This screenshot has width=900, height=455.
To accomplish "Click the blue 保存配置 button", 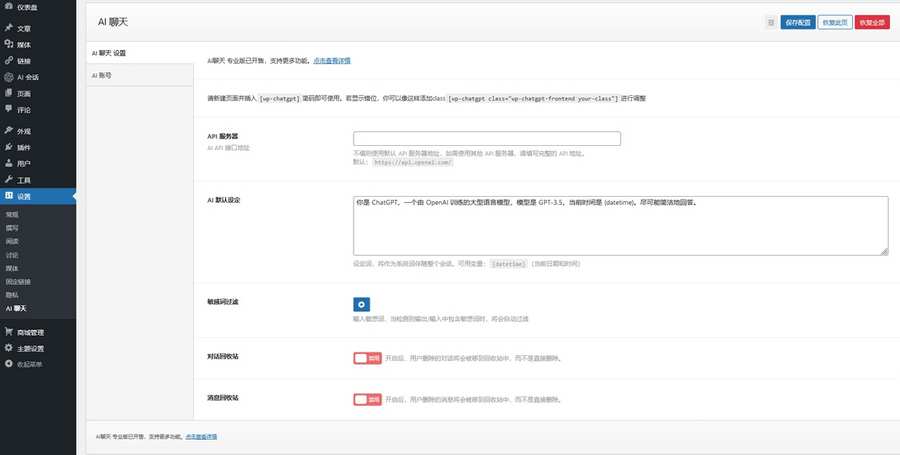I will click(x=797, y=22).
